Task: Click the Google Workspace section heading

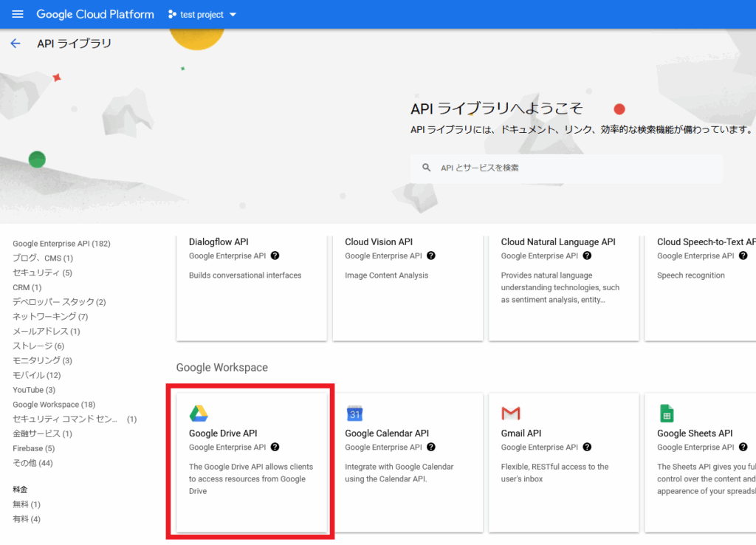Action: pyautogui.click(x=221, y=368)
